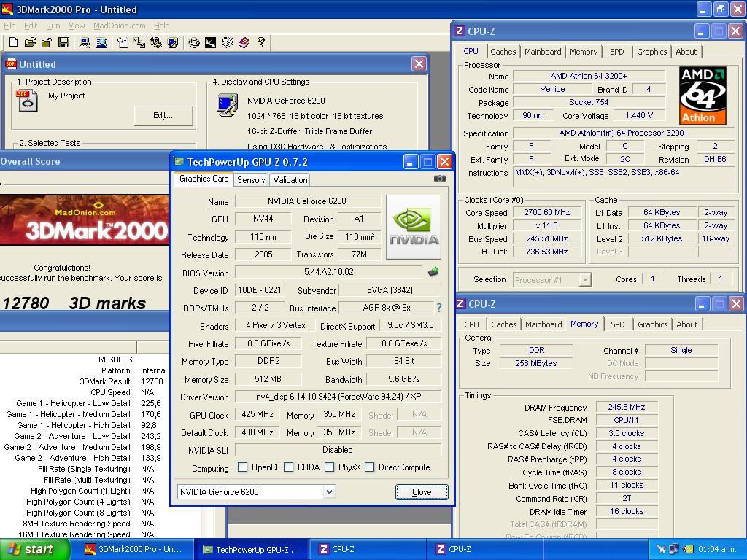The height and width of the screenshot is (560, 747).
Task: Click the New project toolbar icon
Action: [13, 43]
